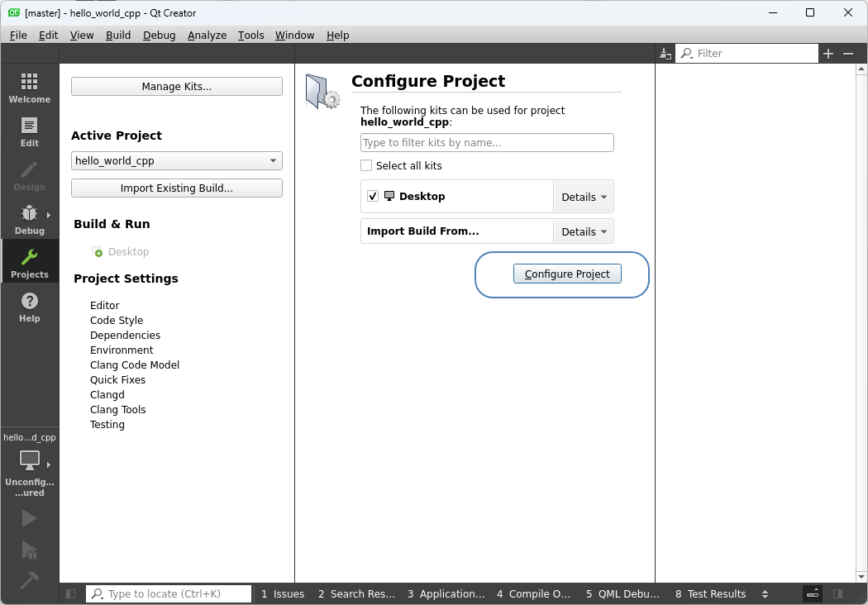Build project with the hammer icon
Image resolution: width=868 pixels, height=605 pixels.
point(29,579)
